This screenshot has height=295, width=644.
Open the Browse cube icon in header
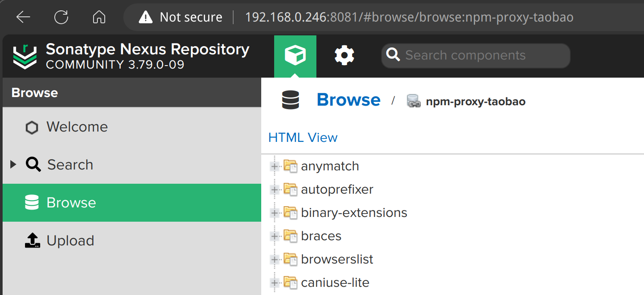(295, 56)
